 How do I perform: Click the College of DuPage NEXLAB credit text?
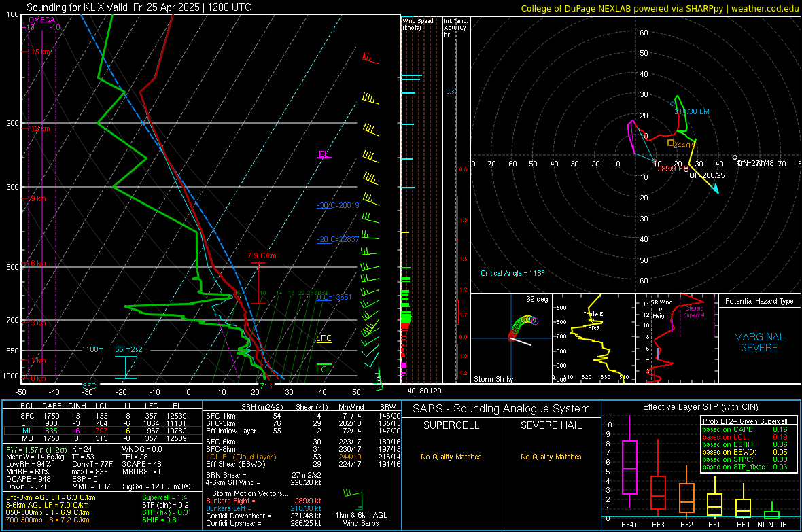coord(659,8)
